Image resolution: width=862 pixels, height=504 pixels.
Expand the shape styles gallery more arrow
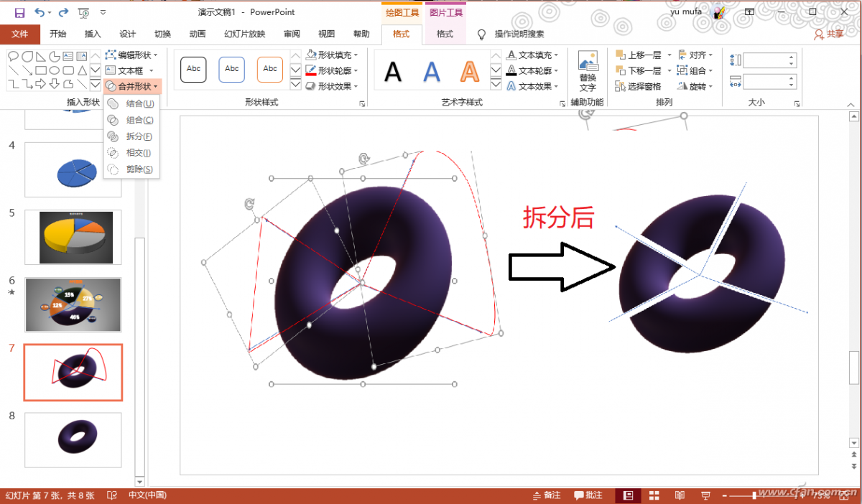(x=296, y=85)
